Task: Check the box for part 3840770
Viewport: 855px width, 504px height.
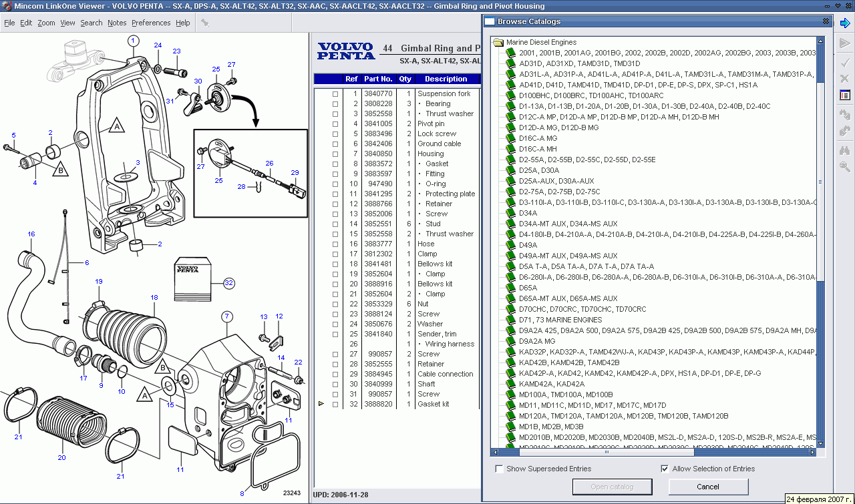Action: pos(335,93)
